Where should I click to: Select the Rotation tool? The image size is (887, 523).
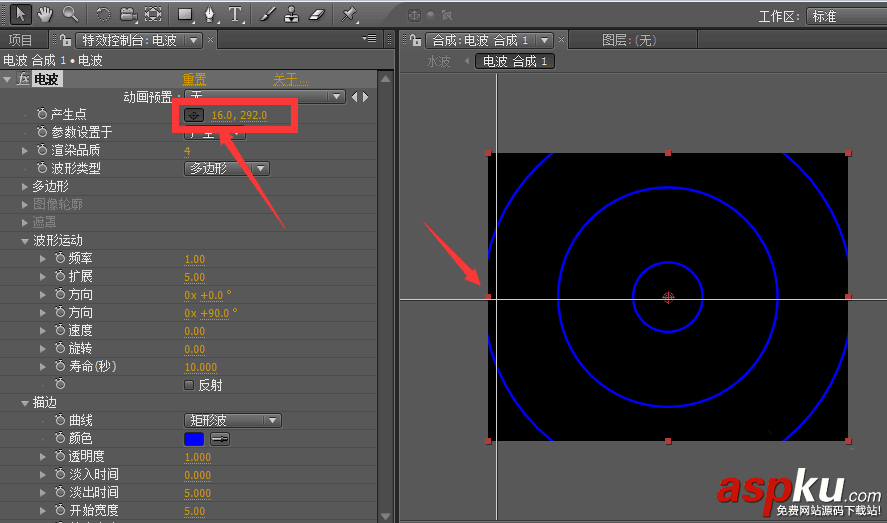pyautogui.click(x=103, y=14)
